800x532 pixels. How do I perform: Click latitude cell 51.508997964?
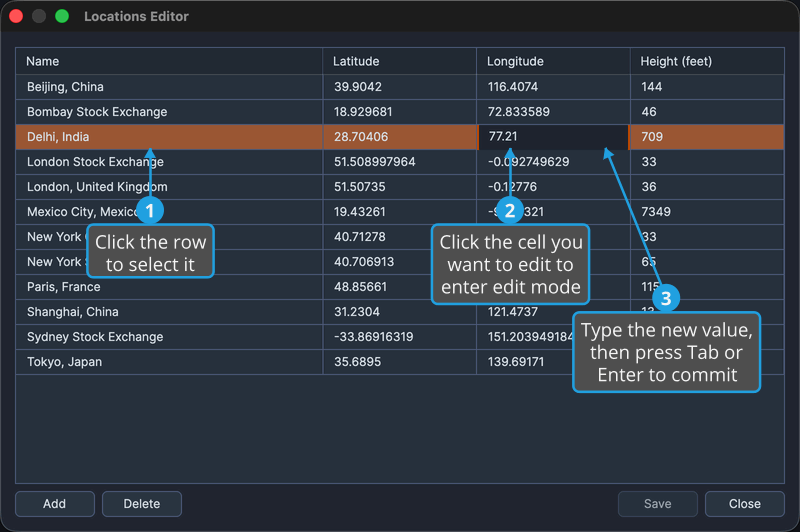point(399,162)
